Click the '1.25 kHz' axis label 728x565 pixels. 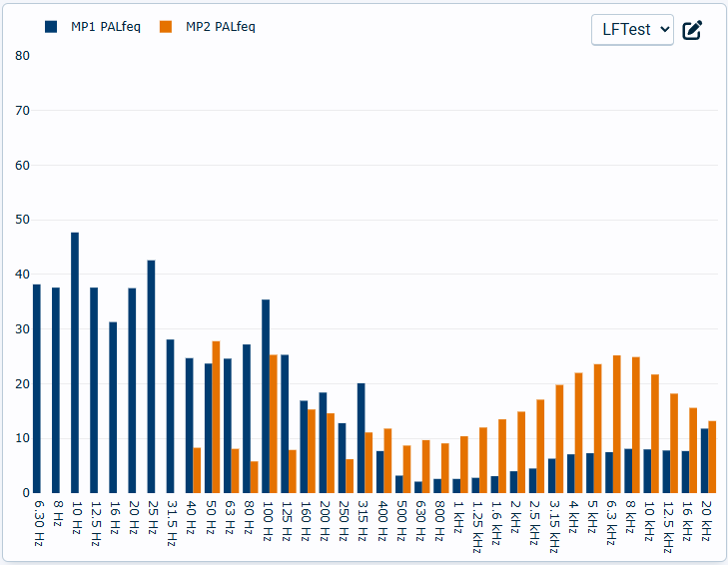(477, 526)
